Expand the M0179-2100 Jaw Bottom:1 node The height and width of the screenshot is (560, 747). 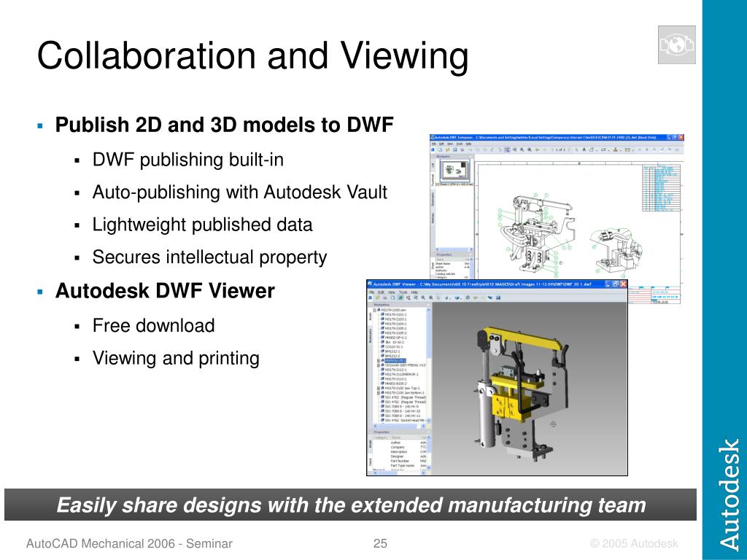pyautogui.click(x=379, y=393)
